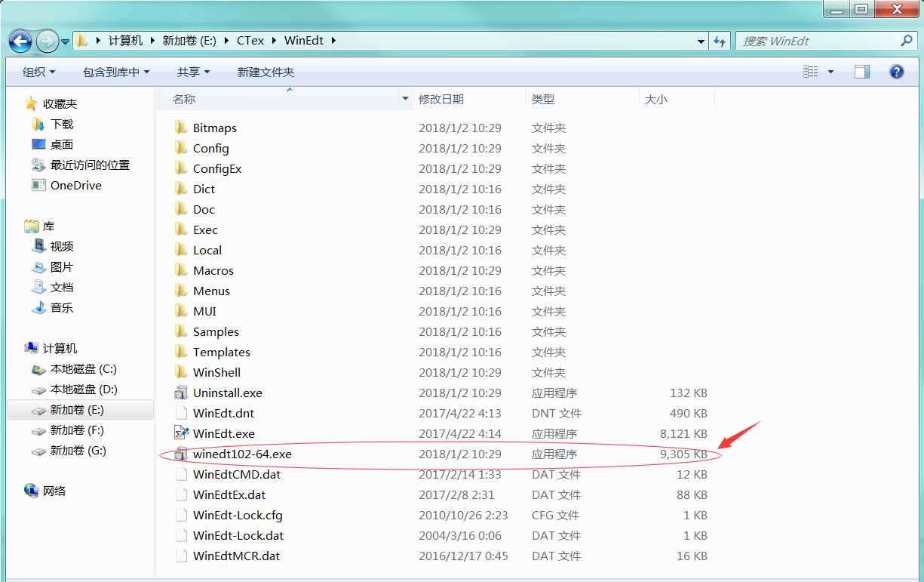Select 桌面 in the navigation pane
The width and height of the screenshot is (924, 582).
coord(62,144)
